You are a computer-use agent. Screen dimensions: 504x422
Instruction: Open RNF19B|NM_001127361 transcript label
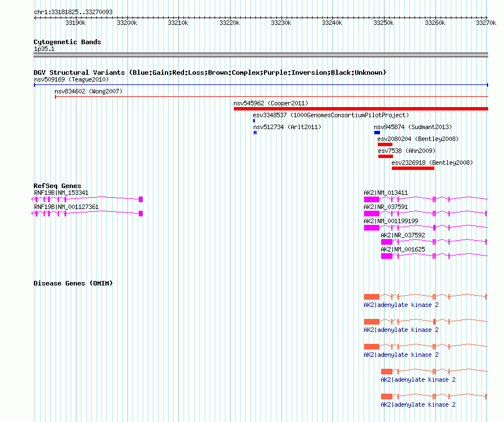click(x=66, y=207)
